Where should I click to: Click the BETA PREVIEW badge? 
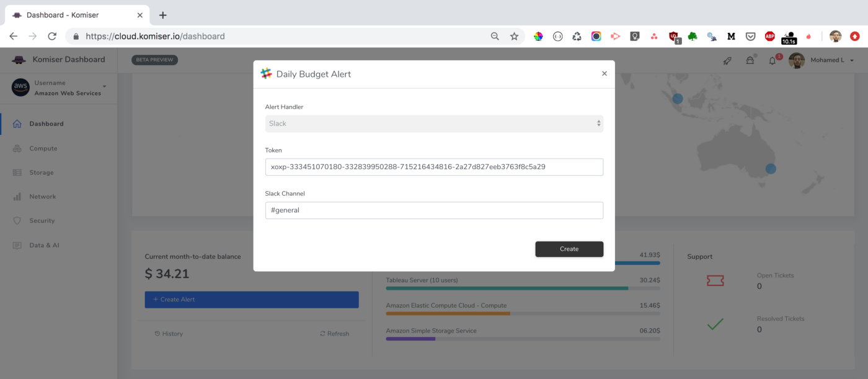(x=154, y=60)
